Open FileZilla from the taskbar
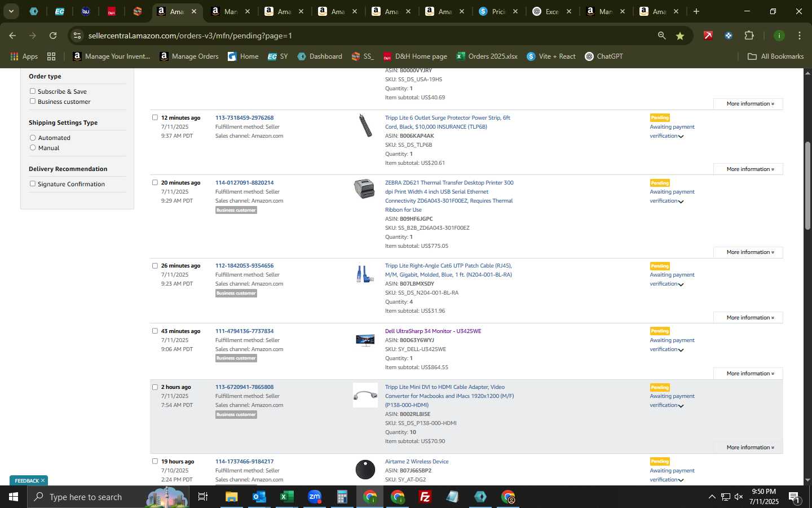Viewport: 812px width, 508px height. [425, 497]
